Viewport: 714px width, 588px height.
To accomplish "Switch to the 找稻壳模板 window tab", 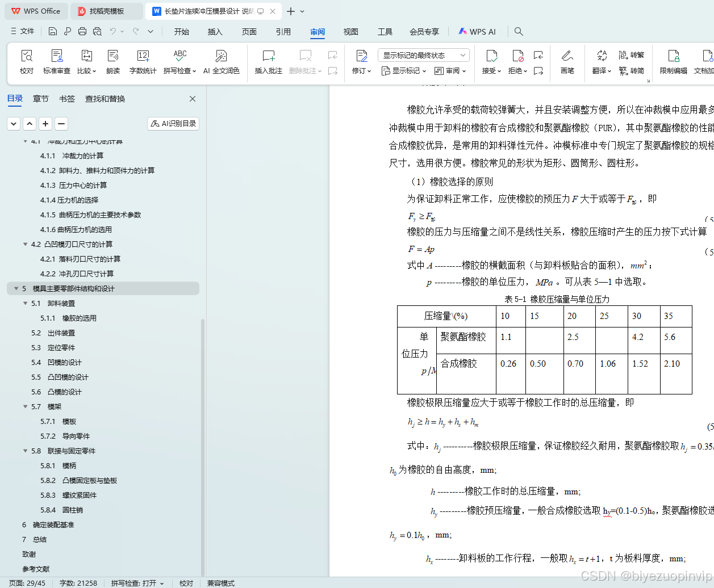I will point(106,11).
